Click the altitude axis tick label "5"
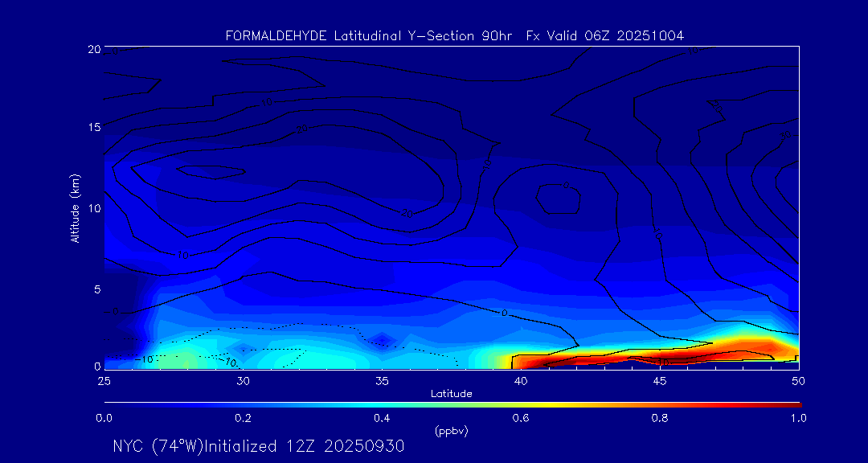Image resolution: width=868 pixels, height=463 pixels. point(97,289)
